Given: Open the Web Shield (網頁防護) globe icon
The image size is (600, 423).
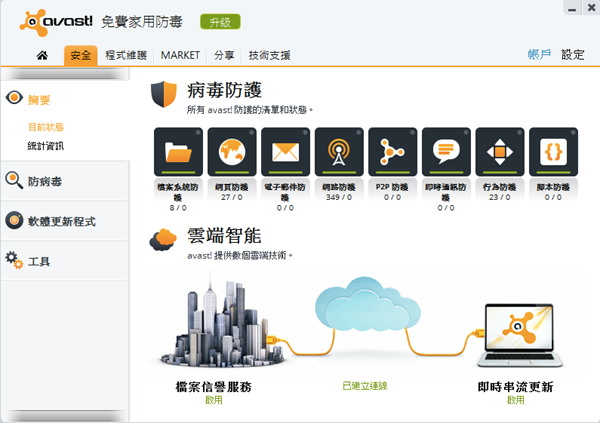Looking at the screenshot, I should pyautogui.click(x=232, y=152).
